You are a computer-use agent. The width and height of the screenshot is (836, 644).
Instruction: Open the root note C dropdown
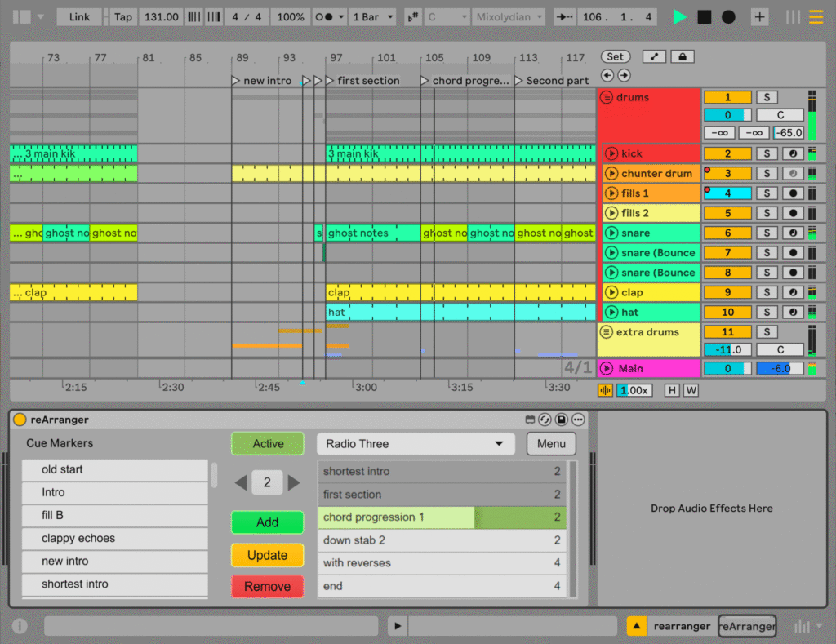pos(447,17)
